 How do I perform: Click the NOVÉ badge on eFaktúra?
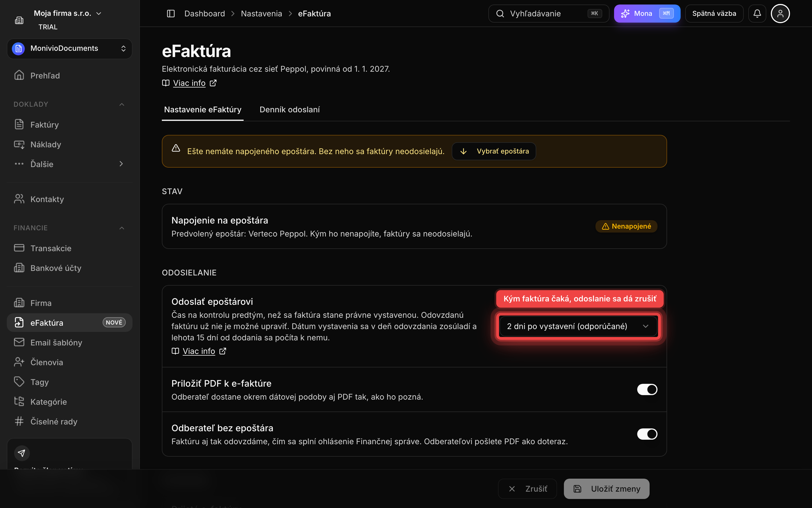click(x=114, y=322)
